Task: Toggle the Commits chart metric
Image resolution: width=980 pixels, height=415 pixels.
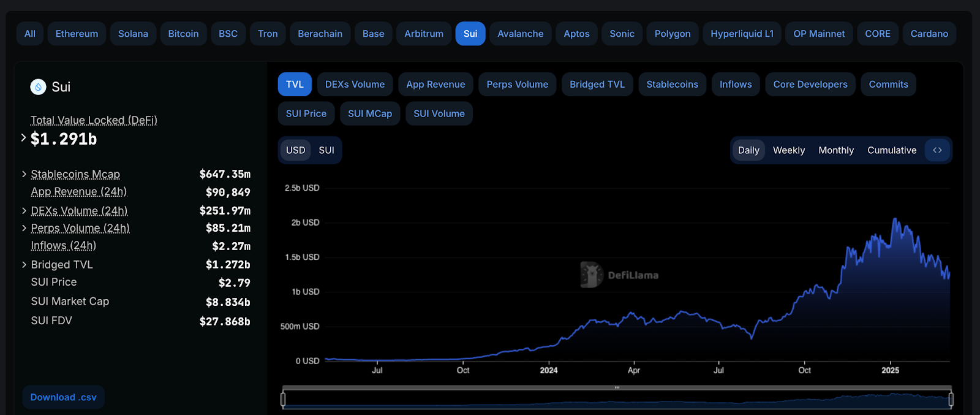Action: (888, 85)
